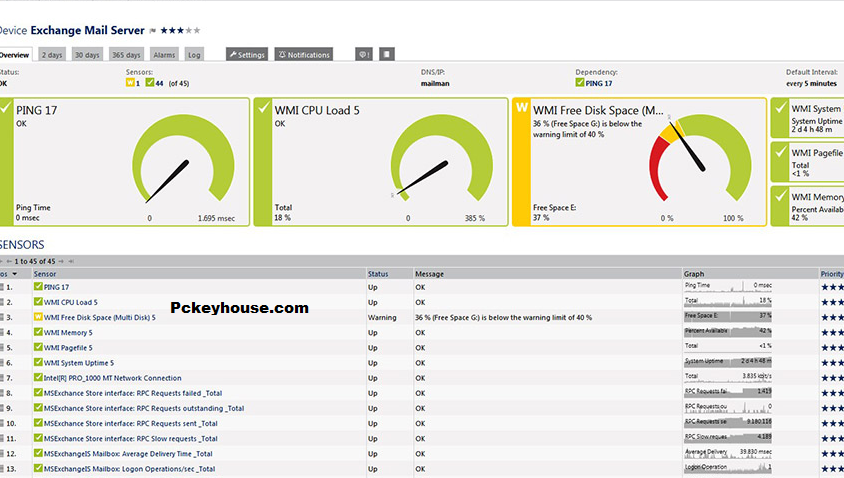Image resolution: width=844 pixels, height=478 pixels.
Task: Open RPC Requests outstanding _Total sensor
Action: pos(144,408)
